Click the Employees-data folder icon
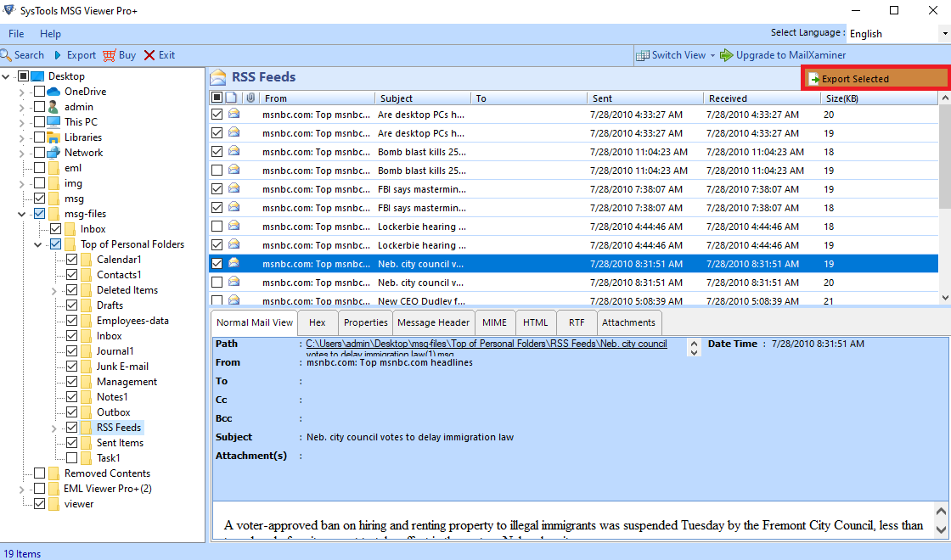 [x=86, y=321]
